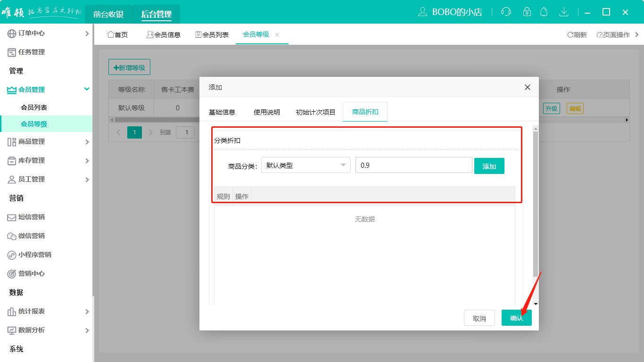
Task: Select the 商品折扣 tab in dialog
Action: point(365,112)
